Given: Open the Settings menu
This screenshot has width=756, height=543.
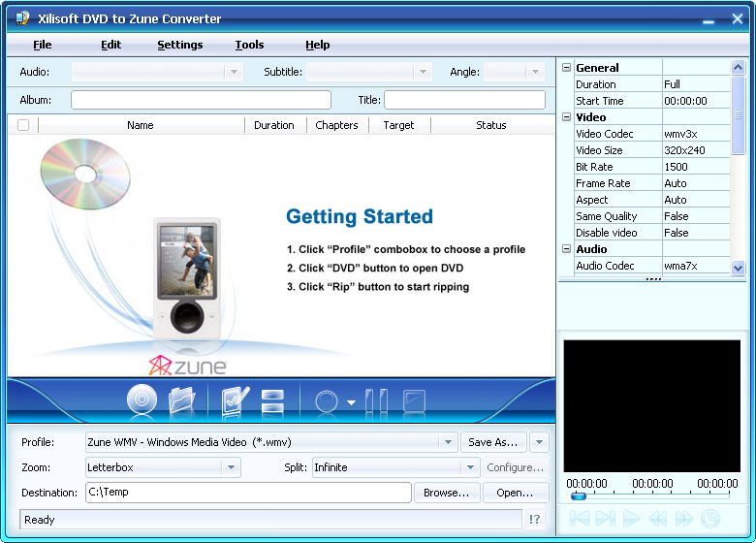Looking at the screenshot, I should pos(180,45).
